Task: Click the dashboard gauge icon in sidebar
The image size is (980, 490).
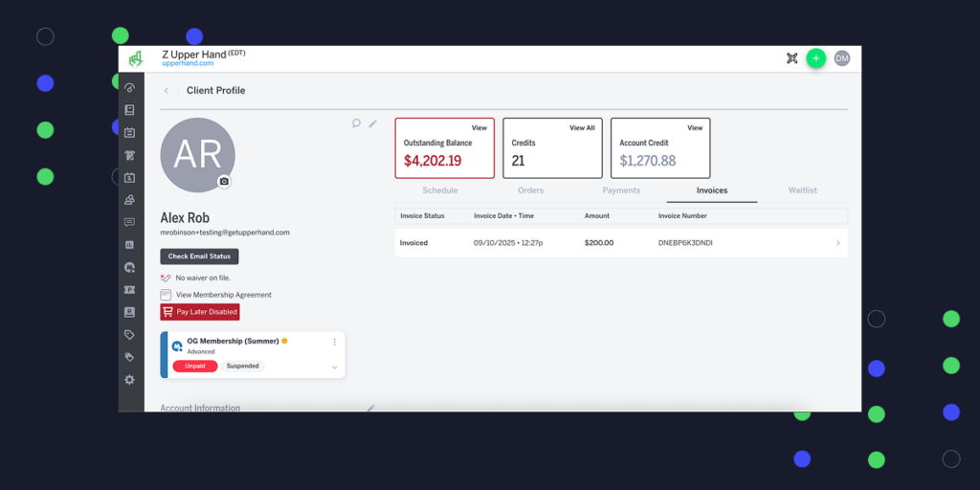Action: [x=129, y=87]
